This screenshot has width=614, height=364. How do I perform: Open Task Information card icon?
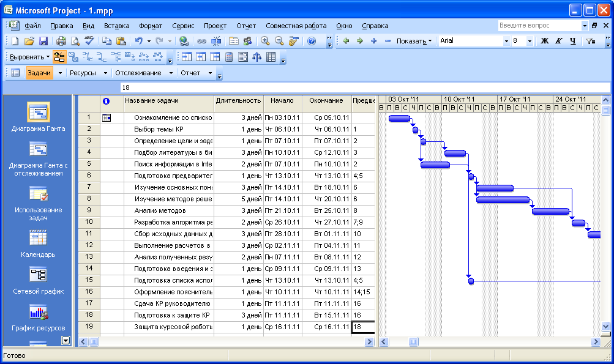click(234, 41)
